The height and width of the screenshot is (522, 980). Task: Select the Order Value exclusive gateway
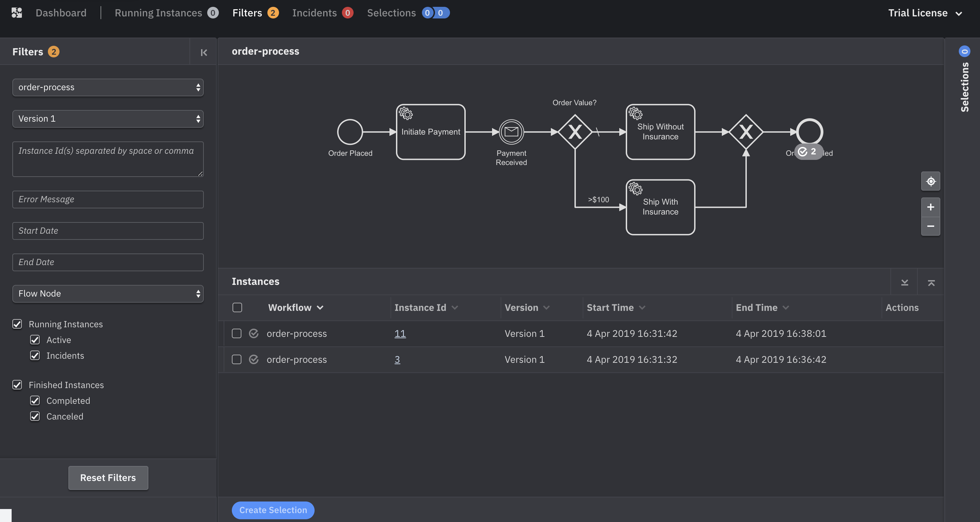(x=575, y=132)
